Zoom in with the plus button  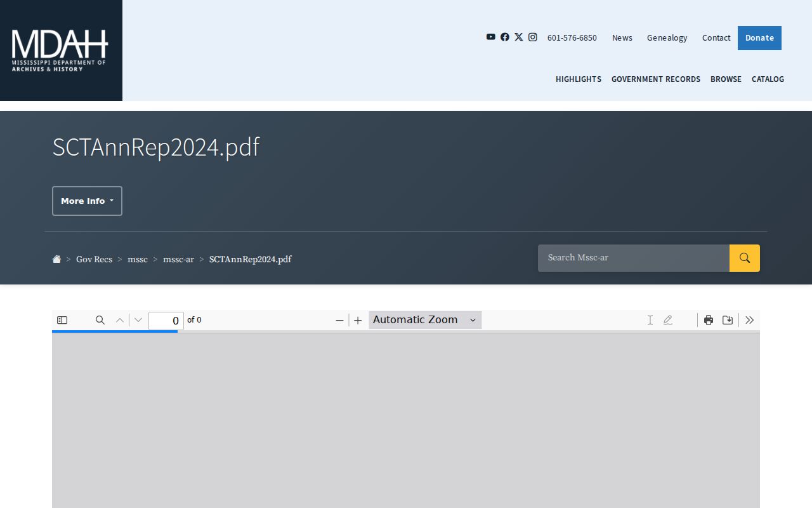tap(358, 320)
